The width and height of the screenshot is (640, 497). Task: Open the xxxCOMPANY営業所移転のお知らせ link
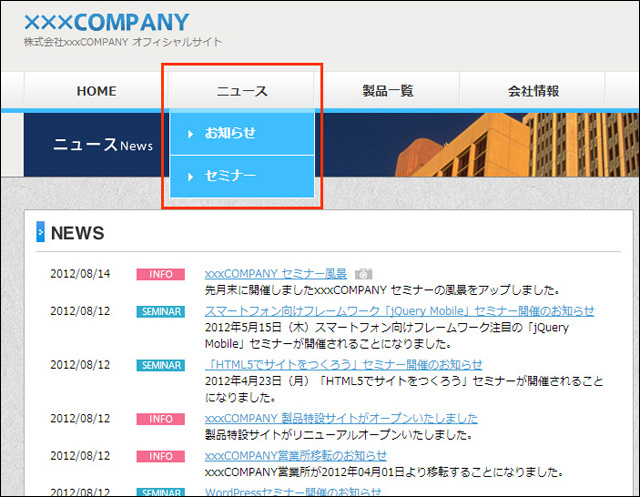[x=296, y=456]
